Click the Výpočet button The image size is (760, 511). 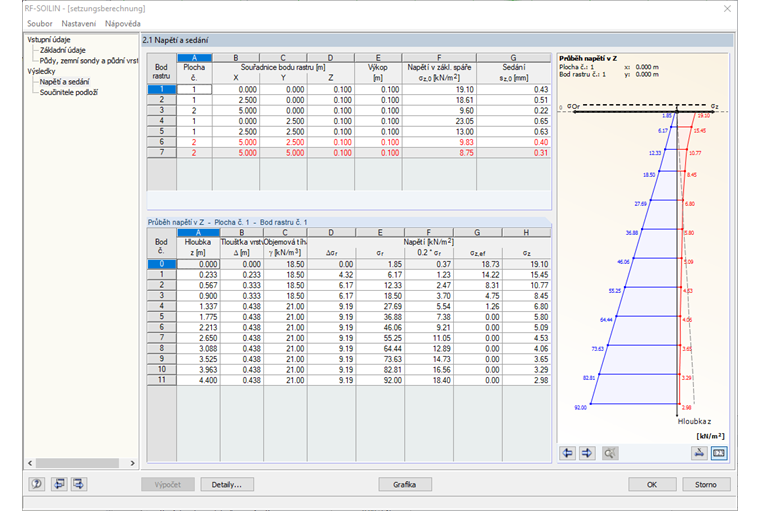pos(168,484)
